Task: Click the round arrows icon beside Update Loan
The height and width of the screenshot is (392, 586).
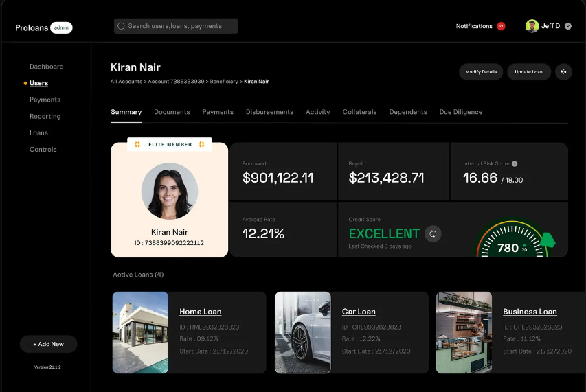Action: 563,72
